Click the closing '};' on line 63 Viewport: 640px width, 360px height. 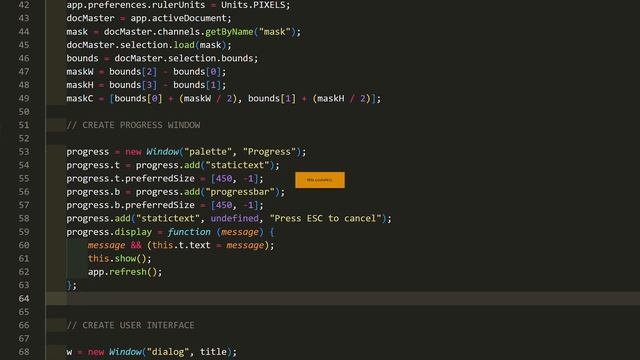tap(71, 285)
